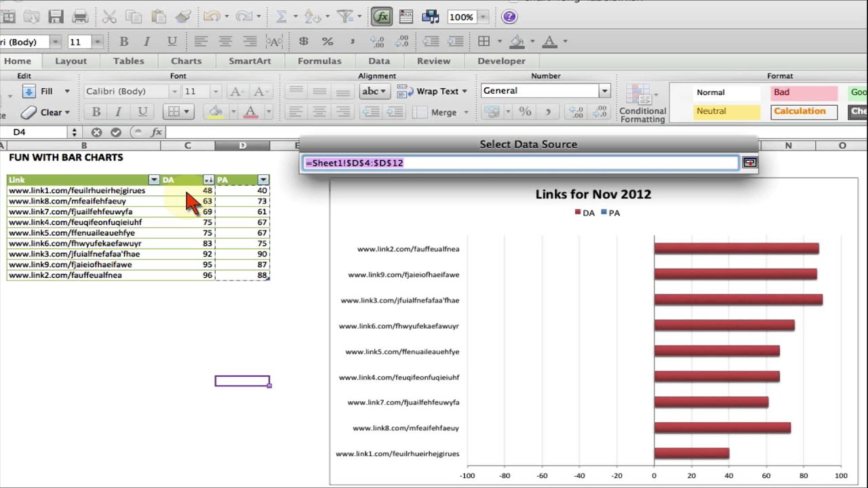Click percent style in ribbon Number group
868x488 pixels.
(x=525, y=112)
